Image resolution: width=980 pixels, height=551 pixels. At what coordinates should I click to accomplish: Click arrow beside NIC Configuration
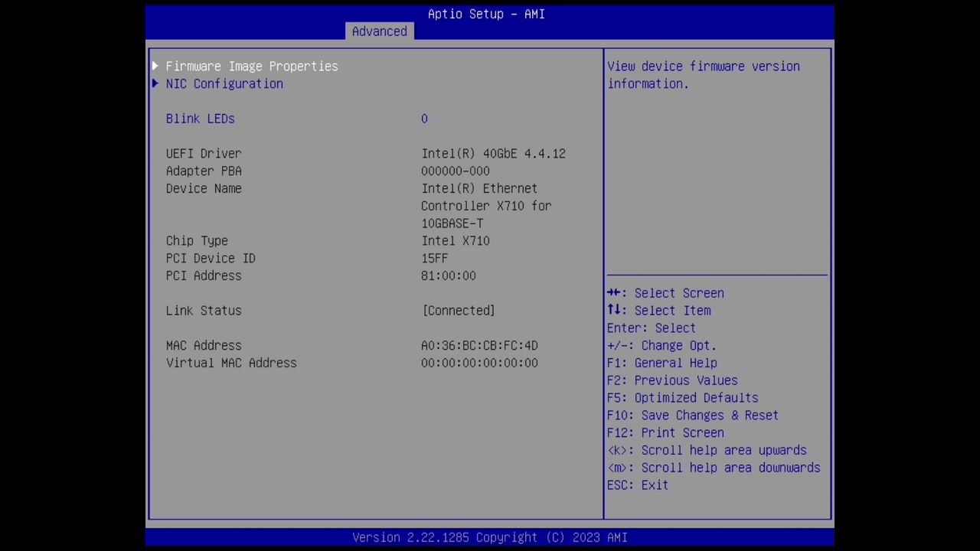[x=155, y=83]
